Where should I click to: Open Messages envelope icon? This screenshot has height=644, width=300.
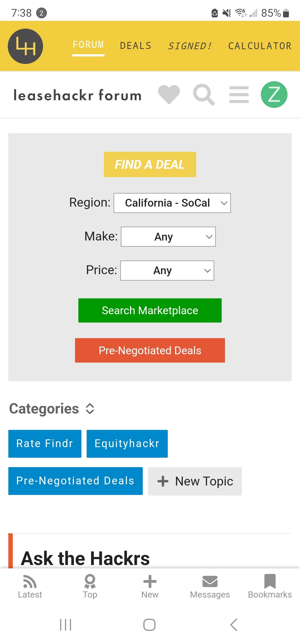point(210,581)
